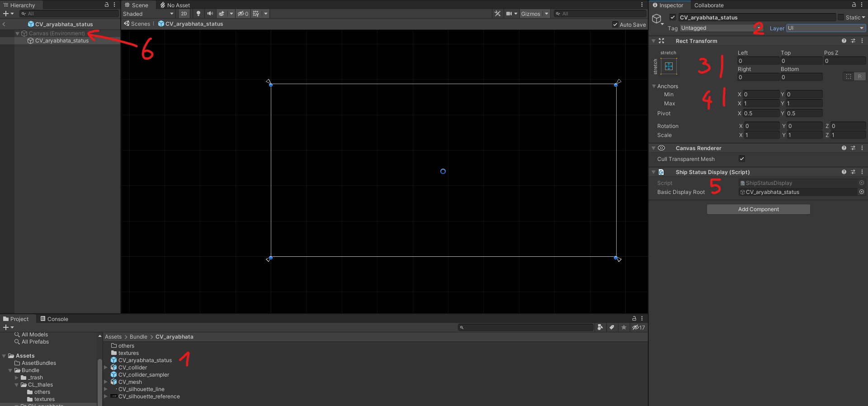The width and height of the screenshot is (868, 406).
Task: Open the grid settings dropdown arrow
Action: (266, 14)
